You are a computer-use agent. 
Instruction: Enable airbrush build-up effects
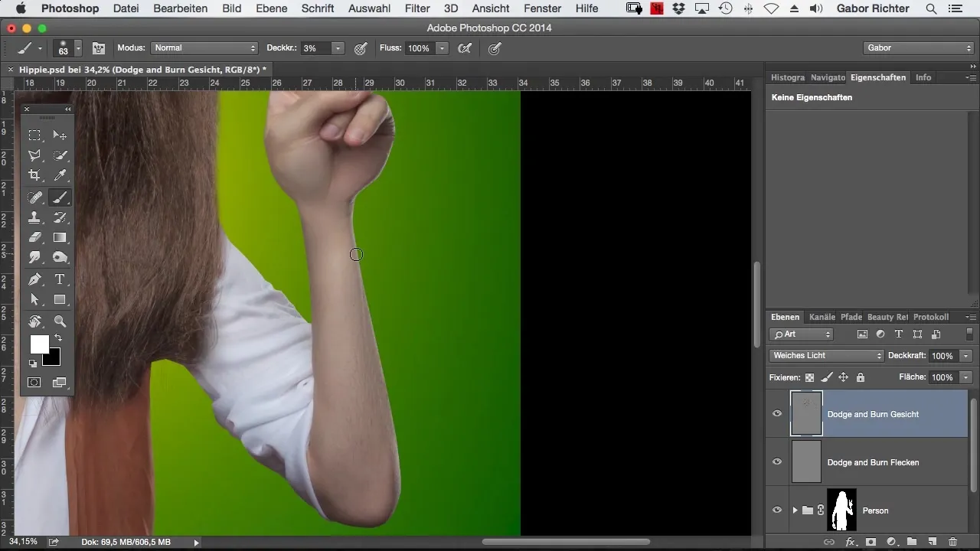point(464,48)
